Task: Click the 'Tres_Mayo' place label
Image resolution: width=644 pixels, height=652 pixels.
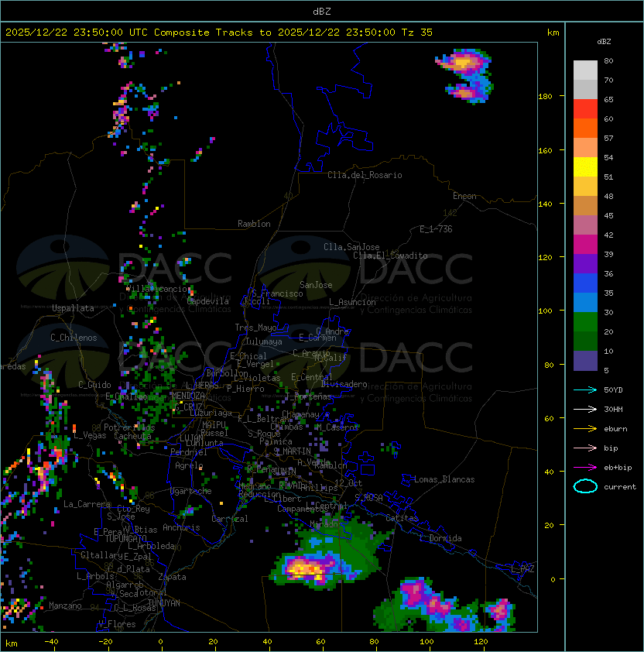Action: click(x=255, y=328)
